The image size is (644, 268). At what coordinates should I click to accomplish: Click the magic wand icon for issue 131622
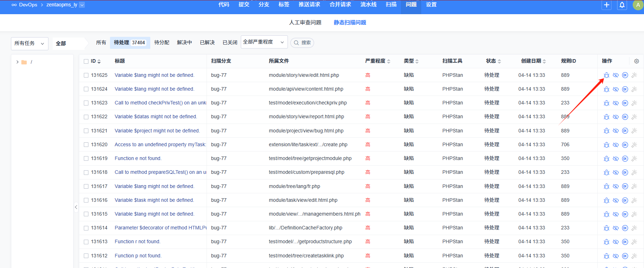point(634,117)
